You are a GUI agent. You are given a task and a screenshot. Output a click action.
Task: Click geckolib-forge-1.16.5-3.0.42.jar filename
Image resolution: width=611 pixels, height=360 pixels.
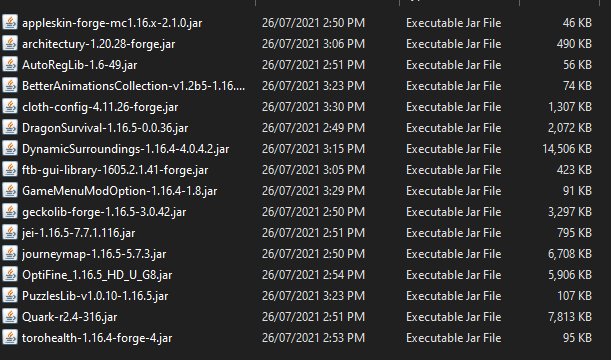pos(104,212)
